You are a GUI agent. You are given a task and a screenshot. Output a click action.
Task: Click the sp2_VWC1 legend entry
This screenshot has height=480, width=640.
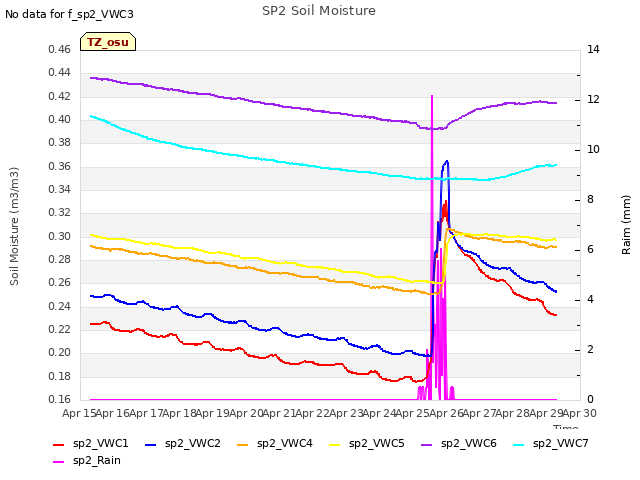pyautogui.click(x=91, y=443)
